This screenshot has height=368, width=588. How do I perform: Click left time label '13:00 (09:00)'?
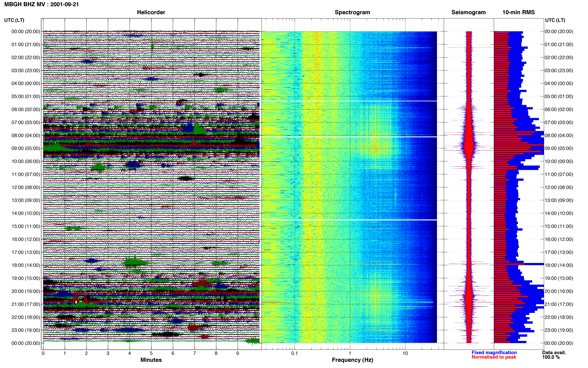(x=26, y=200)
